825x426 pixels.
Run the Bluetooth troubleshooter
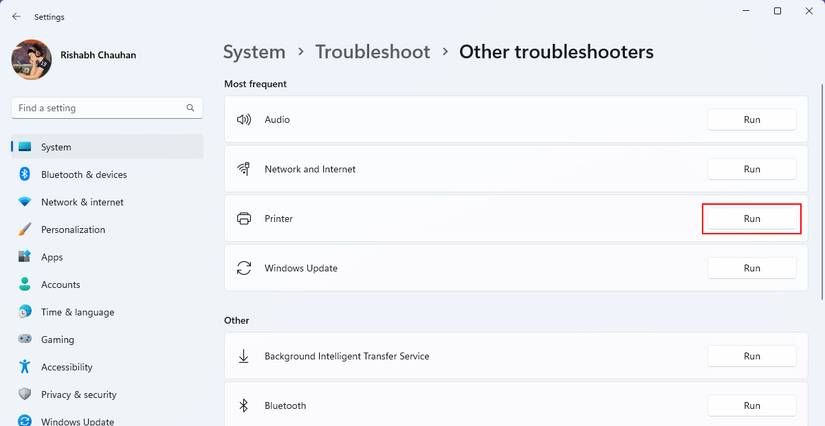point(751,406)
